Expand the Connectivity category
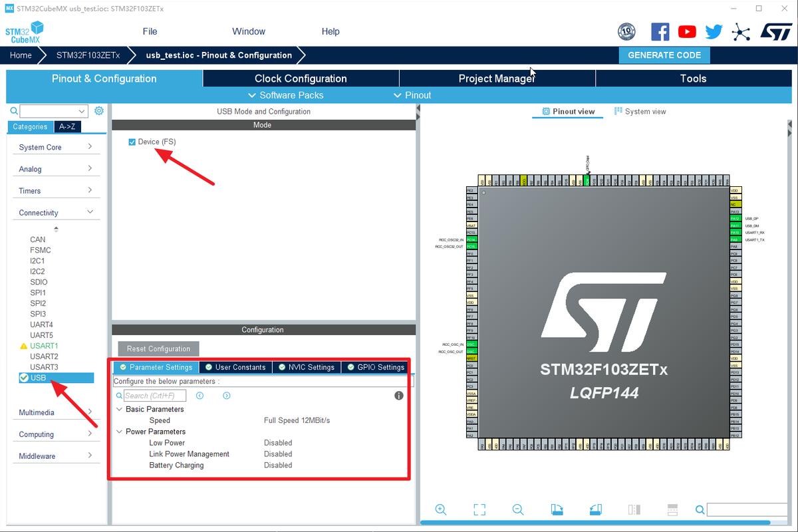This screenshot has width=798, height=532. pyautogui.click(x=56, y=211)
